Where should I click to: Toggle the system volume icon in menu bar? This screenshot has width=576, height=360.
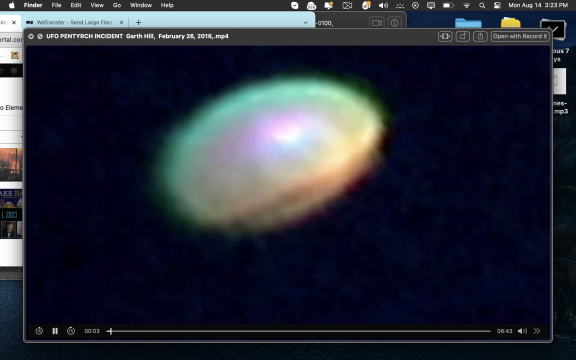[x=383, y=5]
